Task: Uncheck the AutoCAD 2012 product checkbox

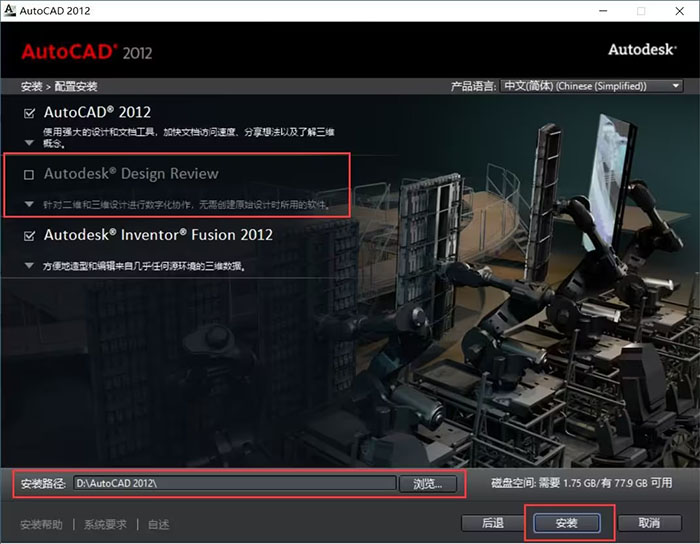Action: tap(29, 113)
